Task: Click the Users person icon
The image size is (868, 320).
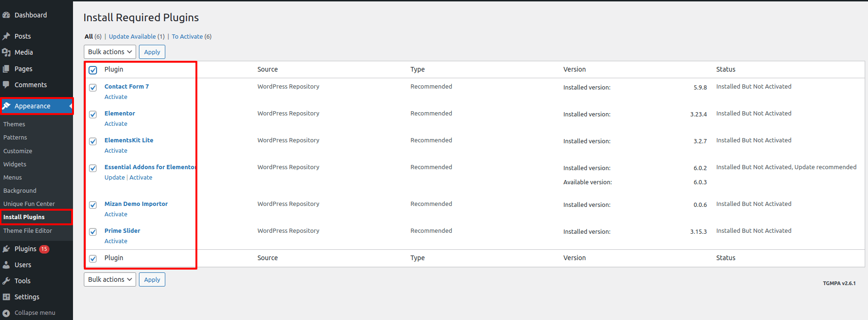Action: click(x=6, y=265)
